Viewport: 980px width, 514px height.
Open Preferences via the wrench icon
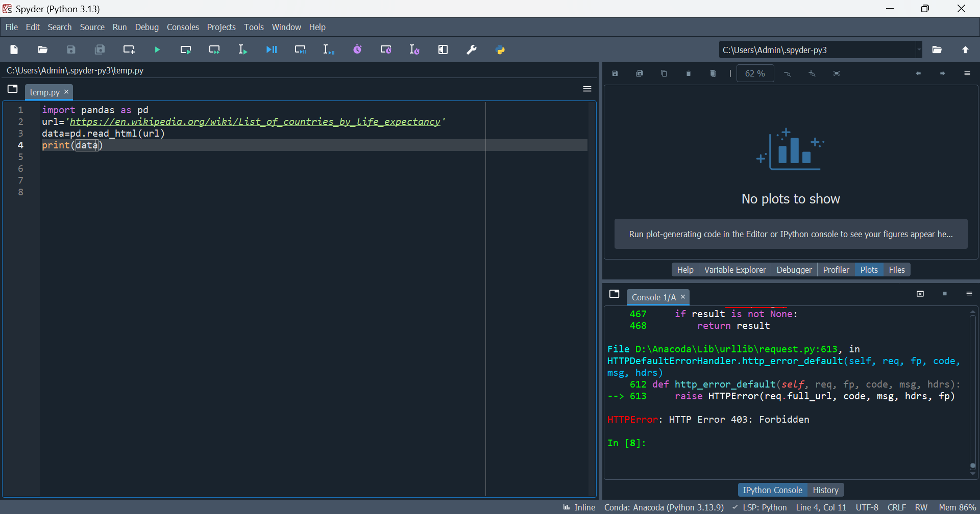[472, 50]
